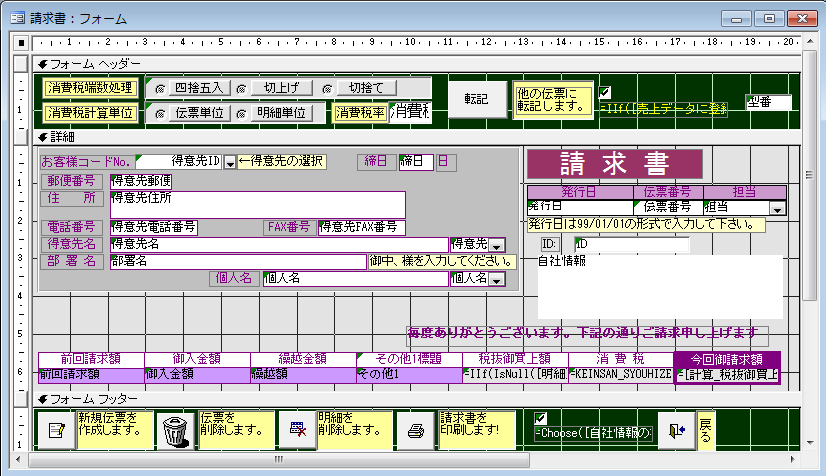Click the 型番 text box
This screenshot has width=826, height=476.
coord(769,102)
